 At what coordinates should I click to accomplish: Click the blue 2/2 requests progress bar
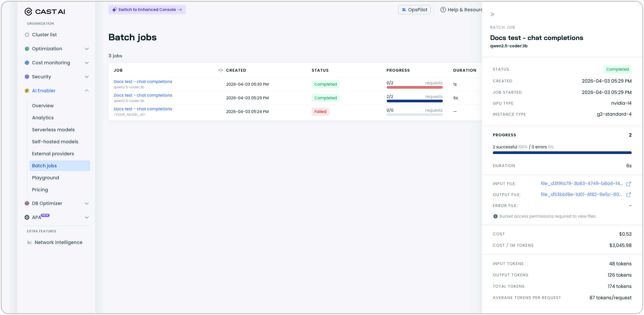point(414,101)
